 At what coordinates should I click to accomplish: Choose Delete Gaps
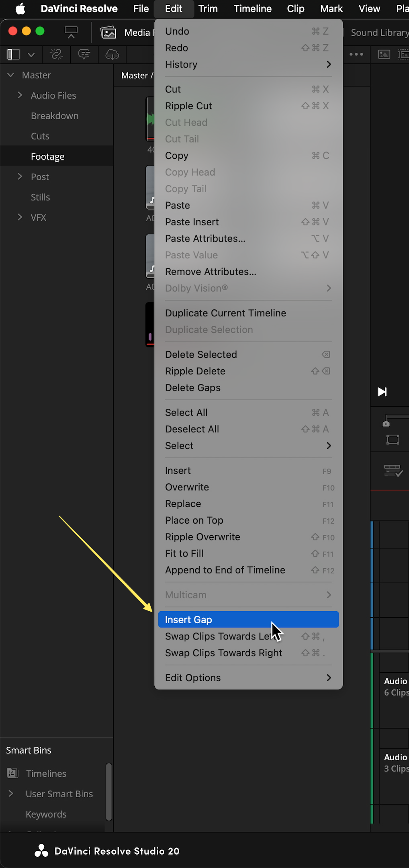pyautogui.click(x=248, y=388)
